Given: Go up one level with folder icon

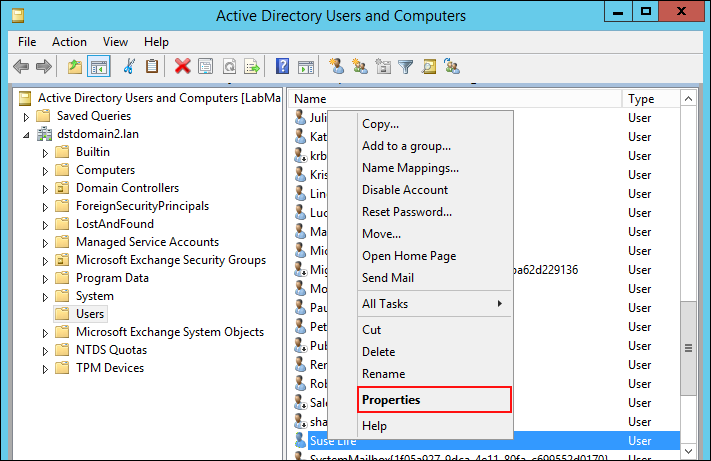Looking at the screenshot, I should 75,67.
